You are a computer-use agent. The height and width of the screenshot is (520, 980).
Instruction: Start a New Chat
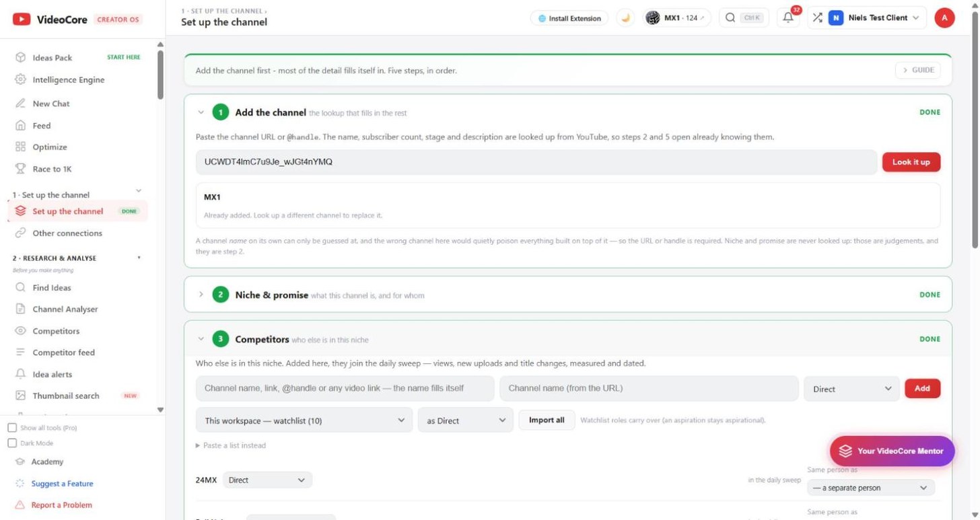(x=51, y=104)
